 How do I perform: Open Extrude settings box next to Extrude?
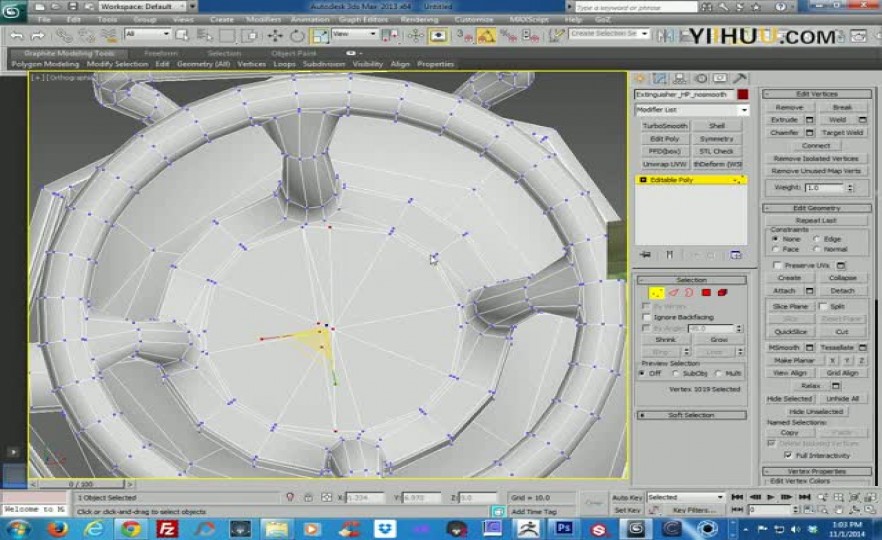pyautogui.click(x=809, y=120)
